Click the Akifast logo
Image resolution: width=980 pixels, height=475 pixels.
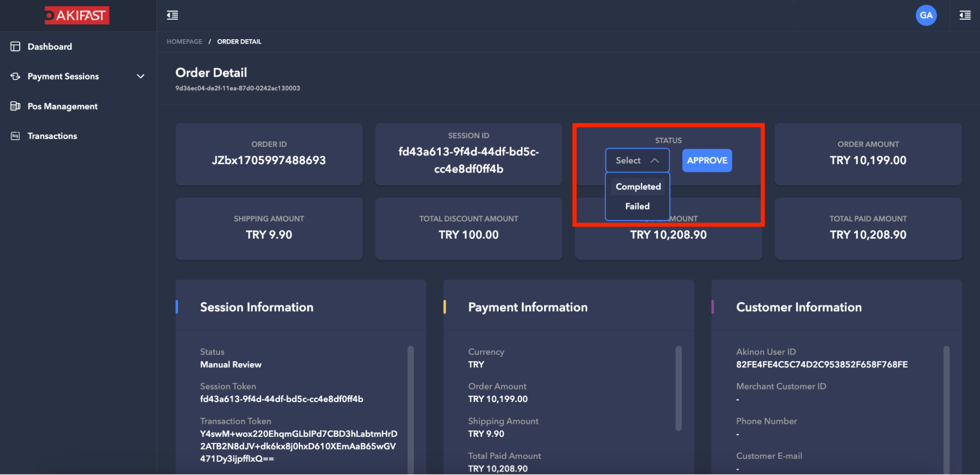[x=77, y=15]
